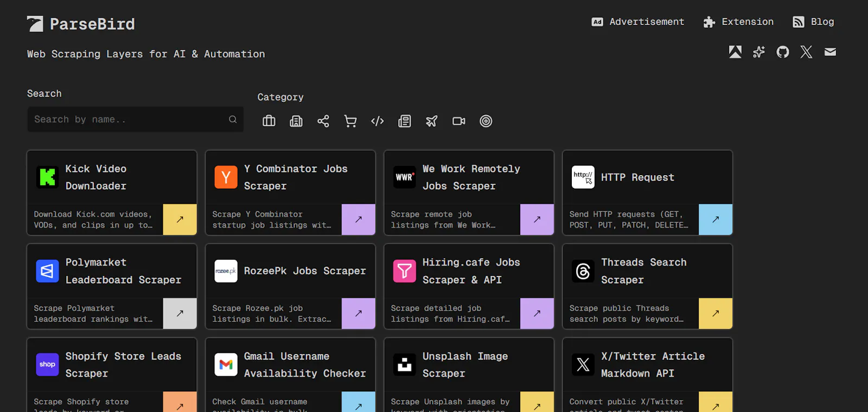Open Unsplash Image Scraper title

coord(465,365)
